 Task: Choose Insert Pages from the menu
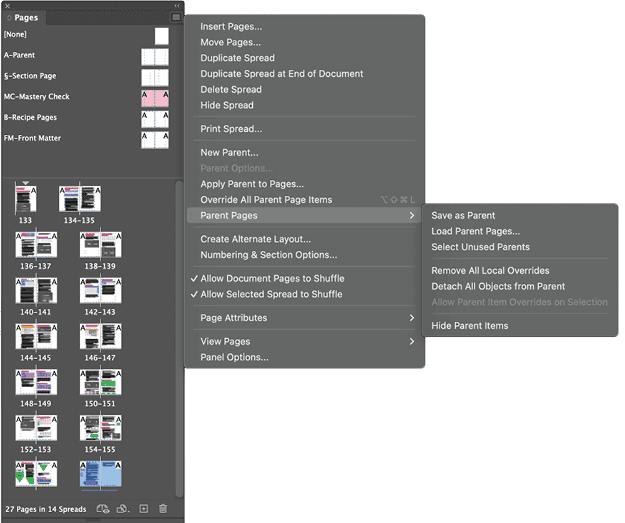pos(231,26)
